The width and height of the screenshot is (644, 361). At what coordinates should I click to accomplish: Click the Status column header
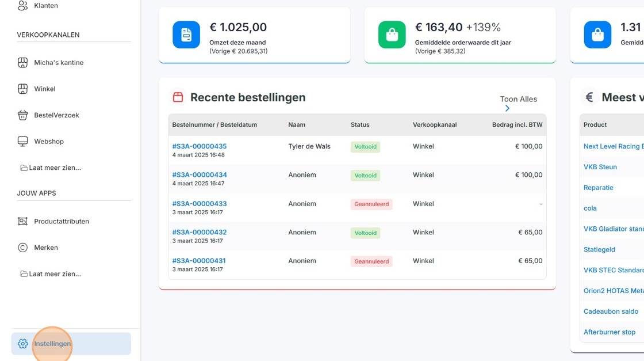point(360,124)
